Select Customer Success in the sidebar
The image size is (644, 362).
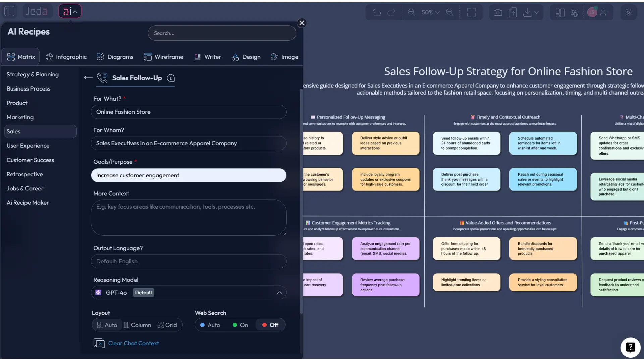[x=30, y=160]
